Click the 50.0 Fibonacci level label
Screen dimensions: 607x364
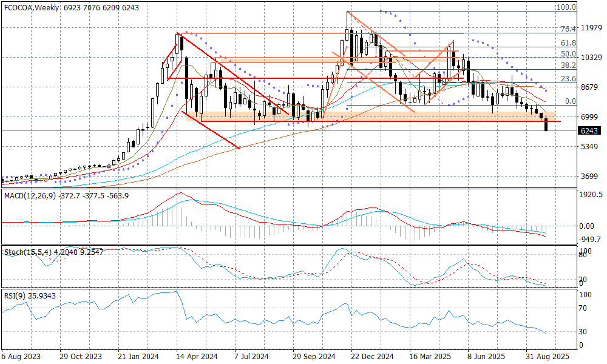[x=568, y=54]
